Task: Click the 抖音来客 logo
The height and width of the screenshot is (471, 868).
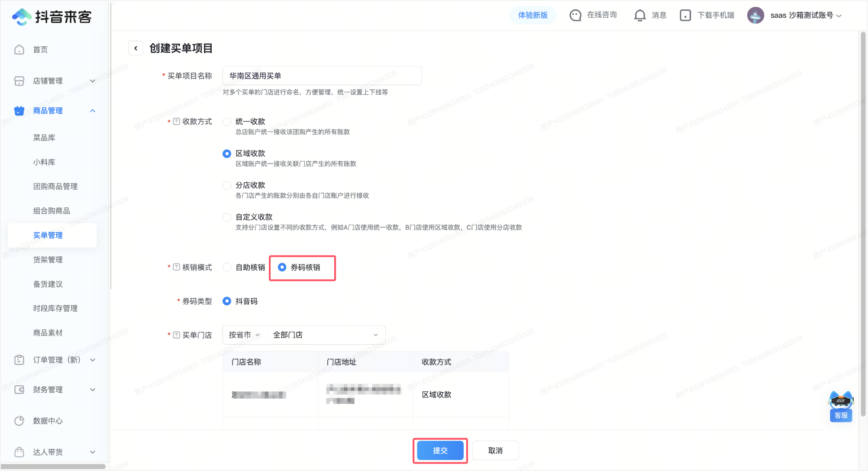Action: tap(52, 17)
